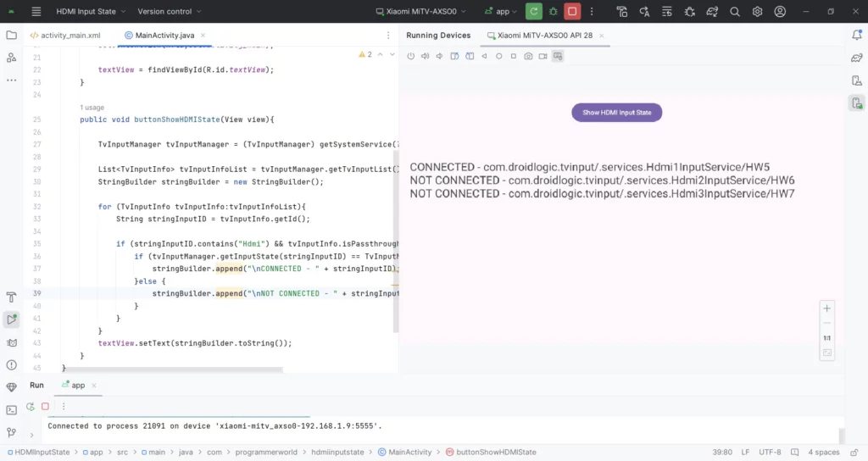Show more tool windows ellipsis
The image size is (868, 461).
click(x=11, y=81)
